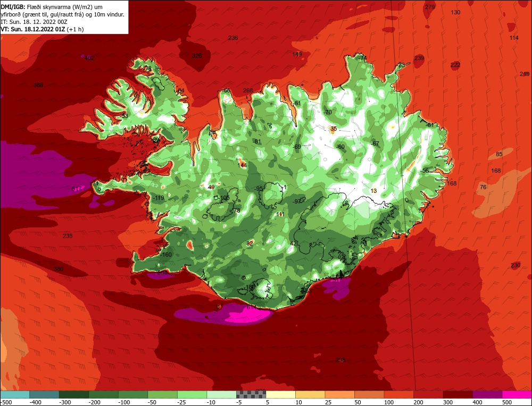Click the magenta legend swatch above 500
532x406 pixels.
517,394
